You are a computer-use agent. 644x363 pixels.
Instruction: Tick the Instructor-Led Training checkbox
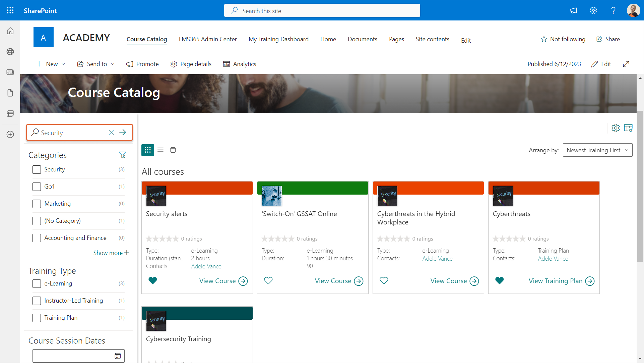point(37,301)
